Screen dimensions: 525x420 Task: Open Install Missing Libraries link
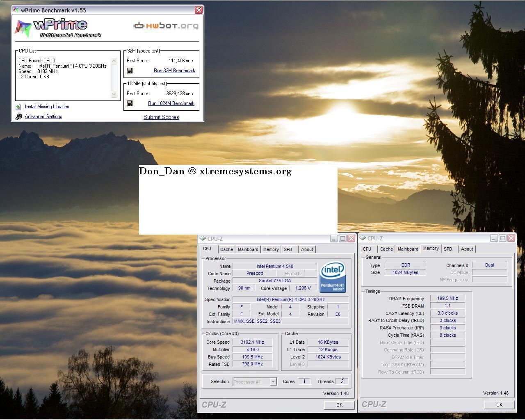click(47, 107)
